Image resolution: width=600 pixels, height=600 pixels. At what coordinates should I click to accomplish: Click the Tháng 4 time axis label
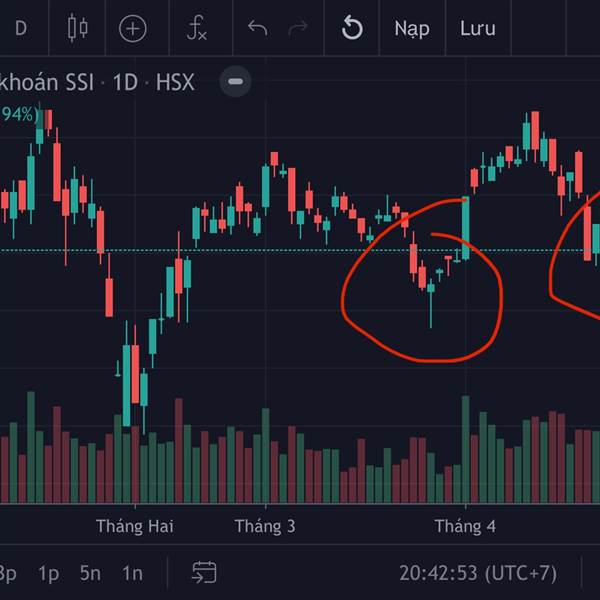[x=465, y=526]
